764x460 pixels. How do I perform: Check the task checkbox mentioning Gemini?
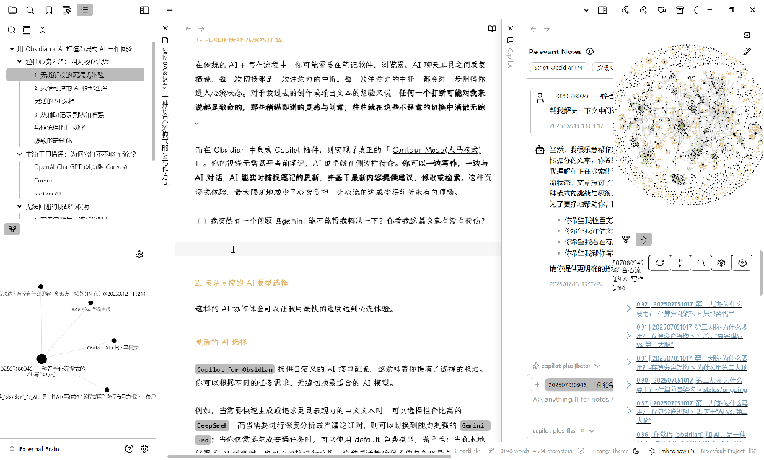200,221
